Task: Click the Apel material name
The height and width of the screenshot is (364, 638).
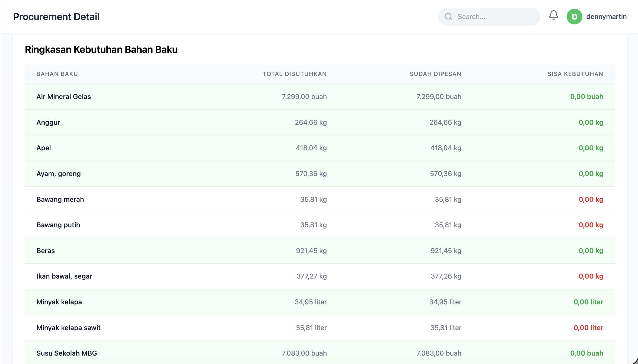Action: click(44, 148)
